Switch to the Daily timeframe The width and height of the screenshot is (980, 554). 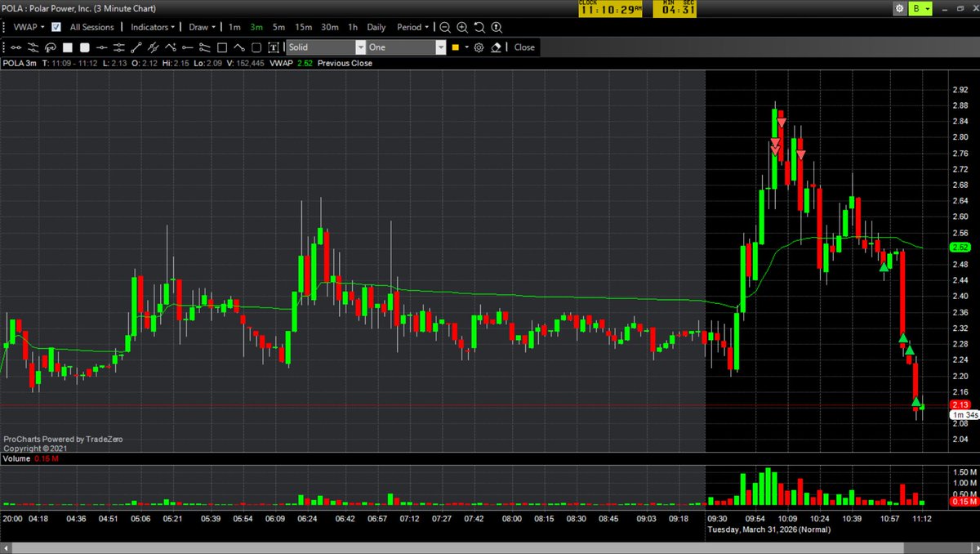coord(376,27)
